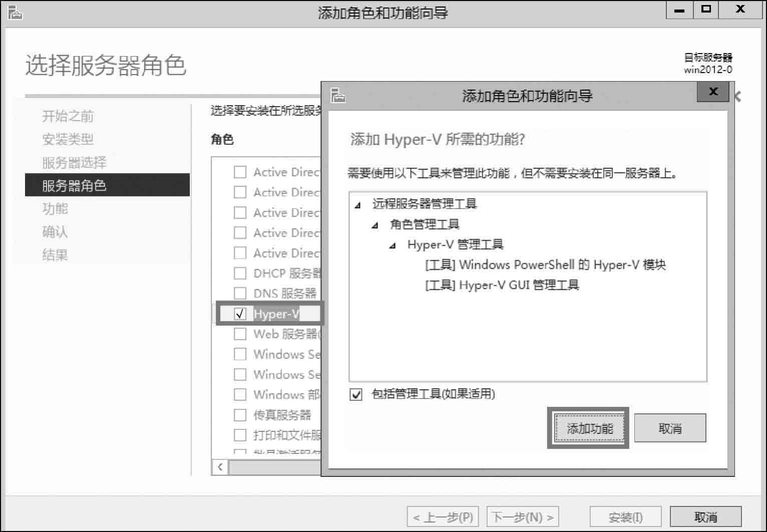Click 角色管理工具 tree label
This screenshot has width=767, height=532.
[x=425, y=224]
